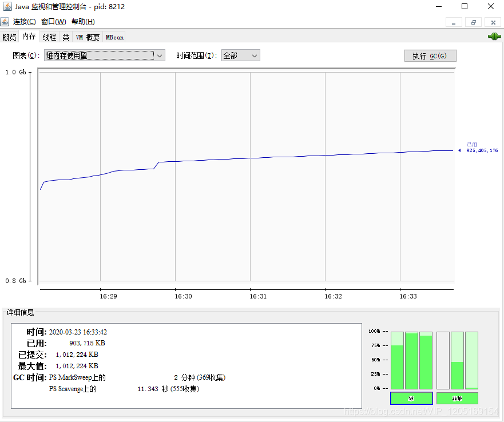Switch to the 线程 tab

[49, 37]
